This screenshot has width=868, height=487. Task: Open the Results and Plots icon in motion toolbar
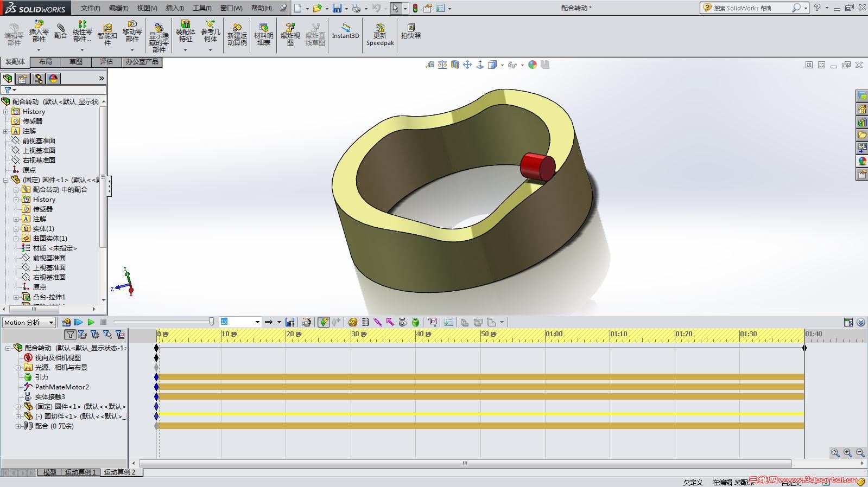(x=432, y=322)
